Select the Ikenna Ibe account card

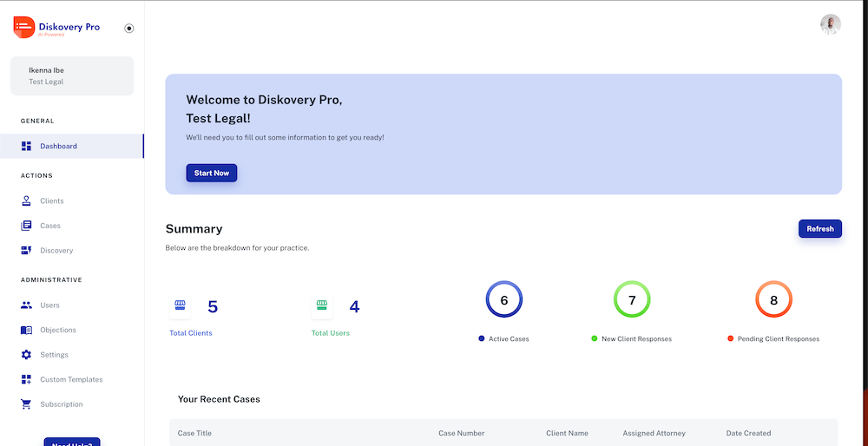coord(72,76)
